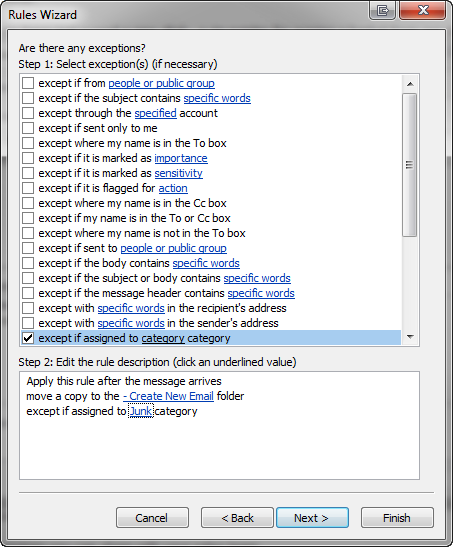Proceed with the 'Next >' button
Viewport: 453px width, 547px height.
[312, 518]
